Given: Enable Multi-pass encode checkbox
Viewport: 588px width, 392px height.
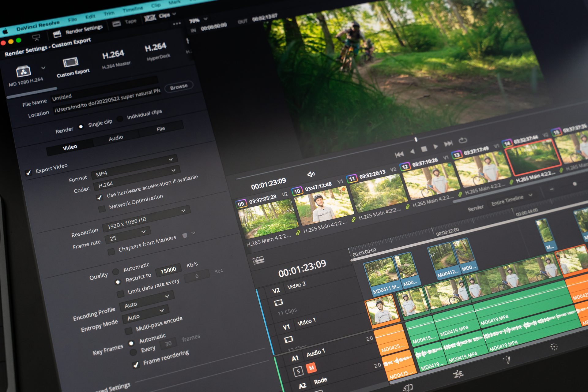Looking at the screenshot, I should (129, 331).
